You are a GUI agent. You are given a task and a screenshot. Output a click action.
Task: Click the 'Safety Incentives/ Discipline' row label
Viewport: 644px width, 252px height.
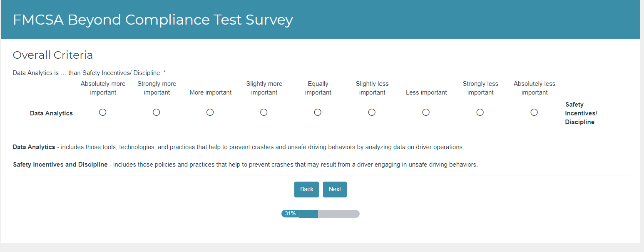[581, 113]
